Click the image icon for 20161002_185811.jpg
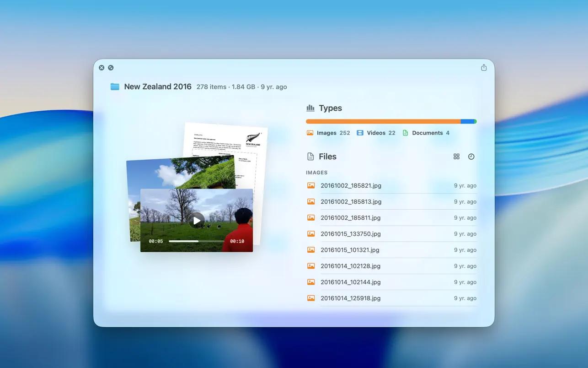The height and width of the screenshot is (368, 588). tap(311, 217)
